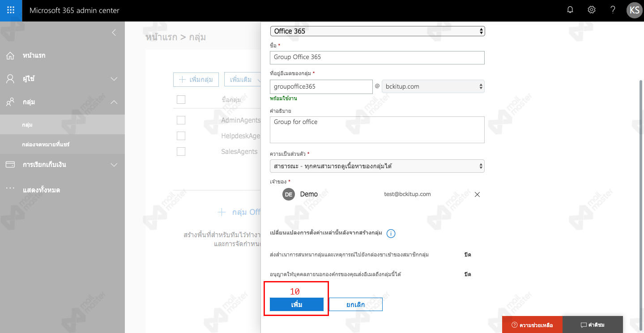Image resolution: width=644 pixels, height=333 pixels.
Task: Click ยกเลิก button
Action: point(356,304)
